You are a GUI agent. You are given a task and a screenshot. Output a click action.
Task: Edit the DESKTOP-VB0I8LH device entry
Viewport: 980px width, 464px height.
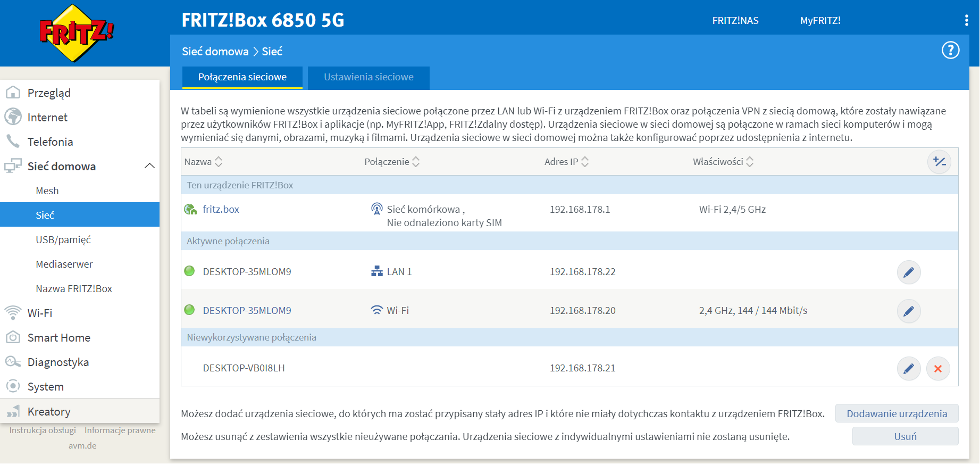coord(908,369)
